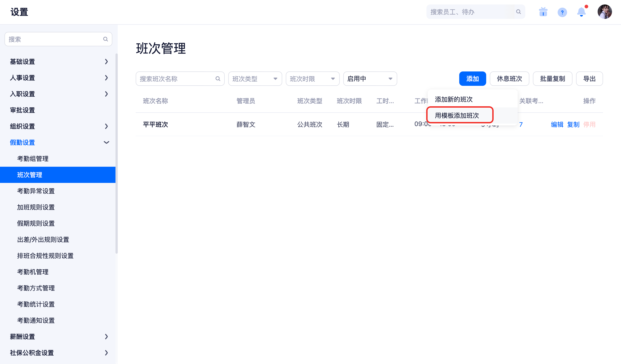The height and width of the screenshot is (364, 621).
Task: Click the shift name search magnifier icon
Action: 217,79
